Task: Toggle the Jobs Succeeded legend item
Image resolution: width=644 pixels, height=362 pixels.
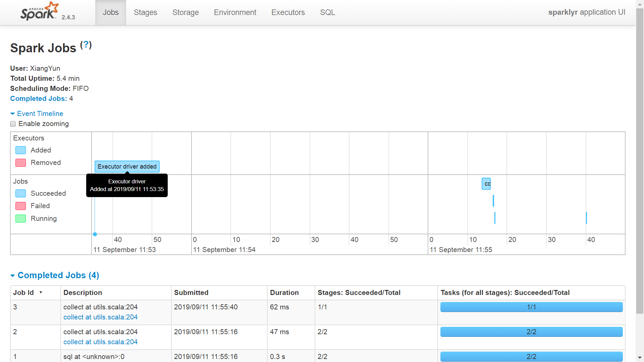Action: tap(40, 194)
